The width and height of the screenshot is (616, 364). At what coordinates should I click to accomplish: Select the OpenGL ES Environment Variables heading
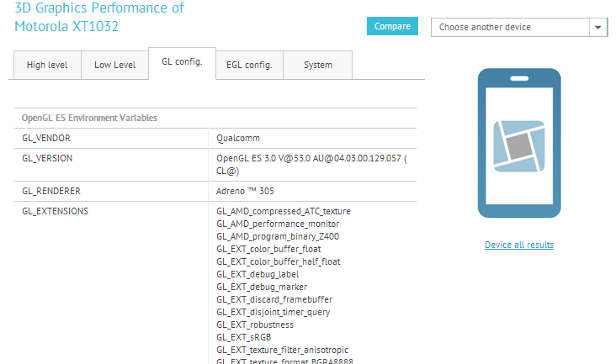[x=89, y=118]
